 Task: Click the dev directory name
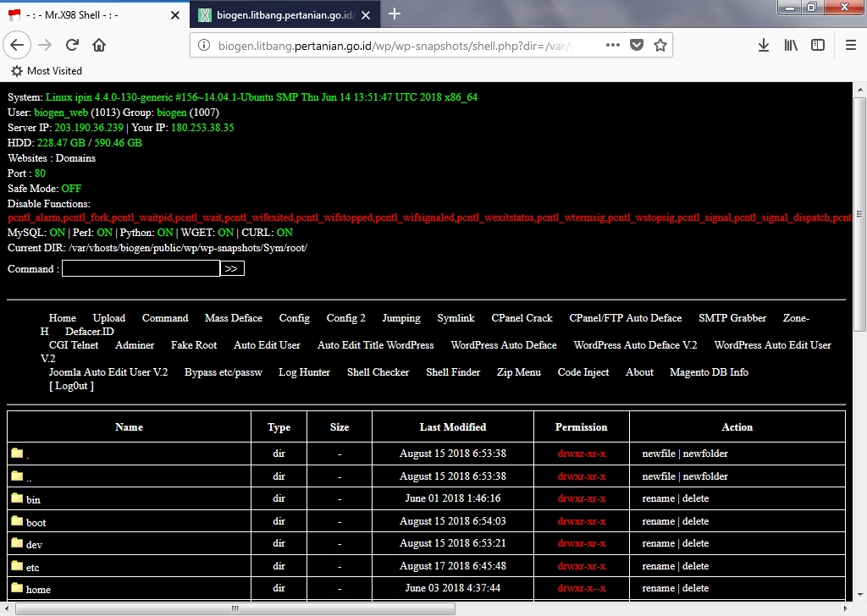point(34,544)
